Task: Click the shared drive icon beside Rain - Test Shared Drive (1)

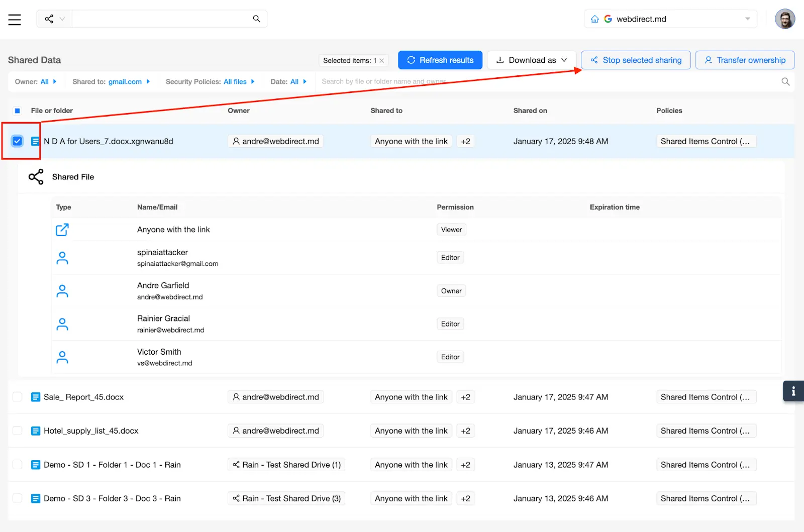Action: (x=236, y=465)
